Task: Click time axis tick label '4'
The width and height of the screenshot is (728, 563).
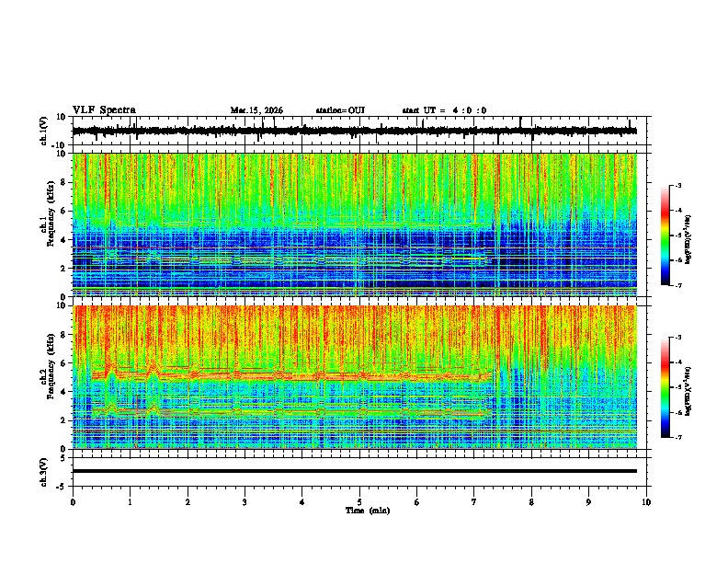Action: (x=302, y=502)
